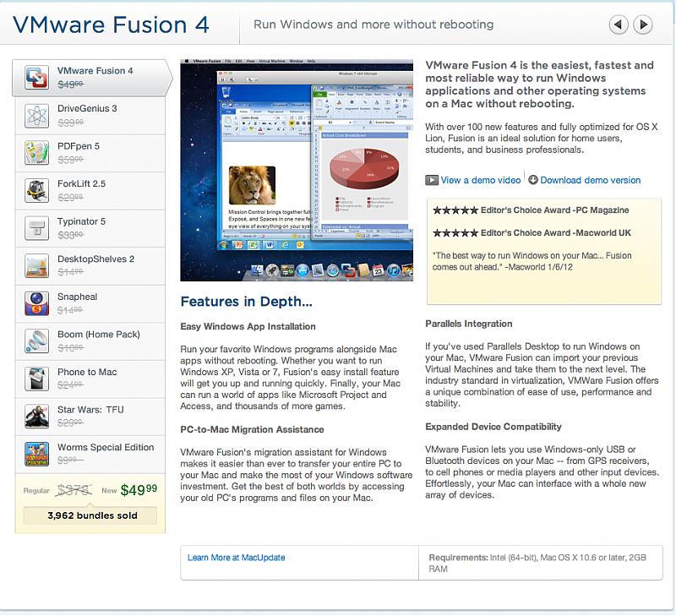676x616 pixels.
Task: Select the DesktopShelves 2 icon
Action: (x=37, y=265)
